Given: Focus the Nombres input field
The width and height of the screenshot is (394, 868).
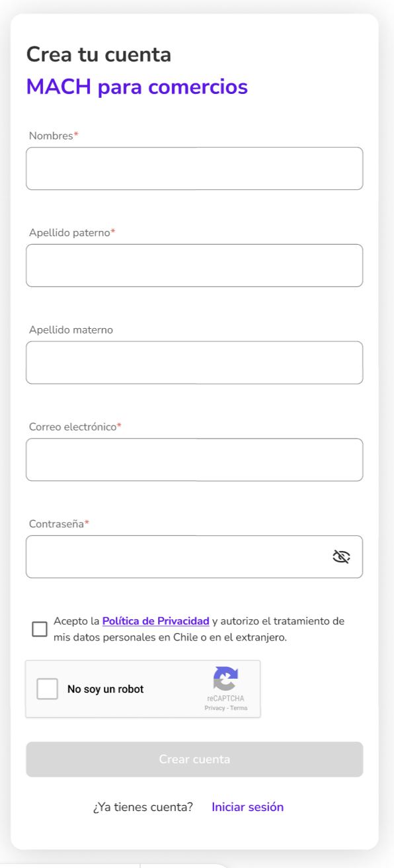Looking at the screenshot, I should 194,169.
